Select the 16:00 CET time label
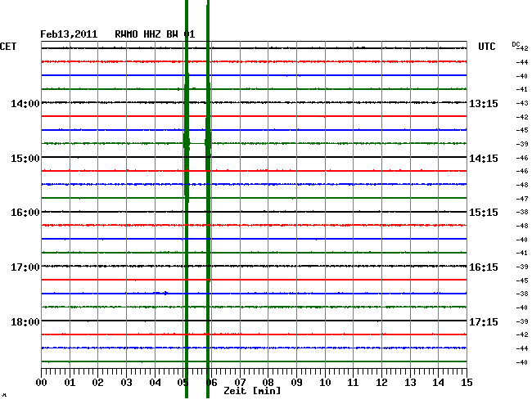 [25, 213]
